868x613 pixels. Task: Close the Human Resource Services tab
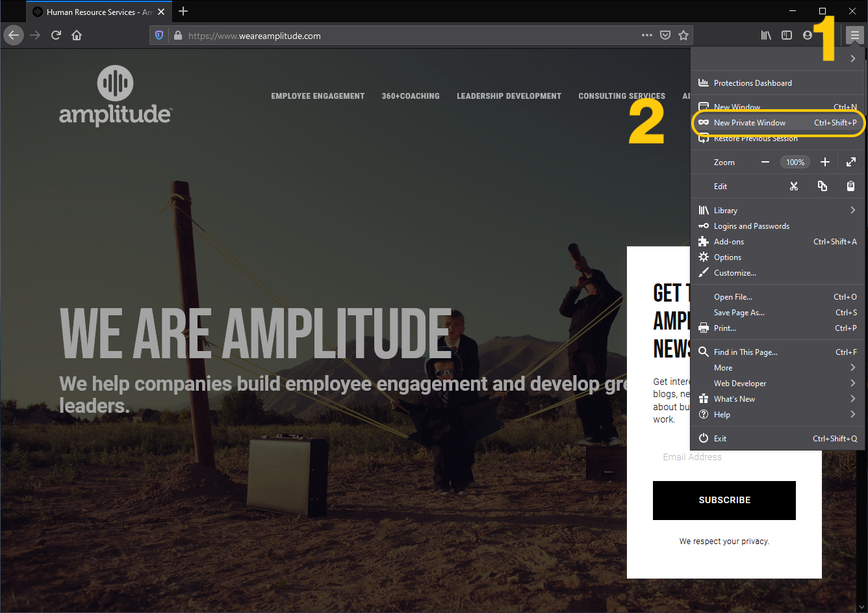(161, 12)
